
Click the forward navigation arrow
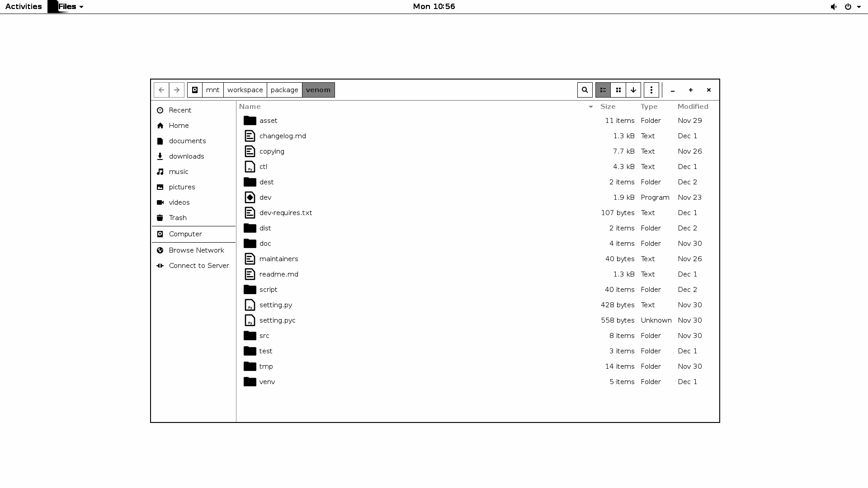(x=176, y=89)
